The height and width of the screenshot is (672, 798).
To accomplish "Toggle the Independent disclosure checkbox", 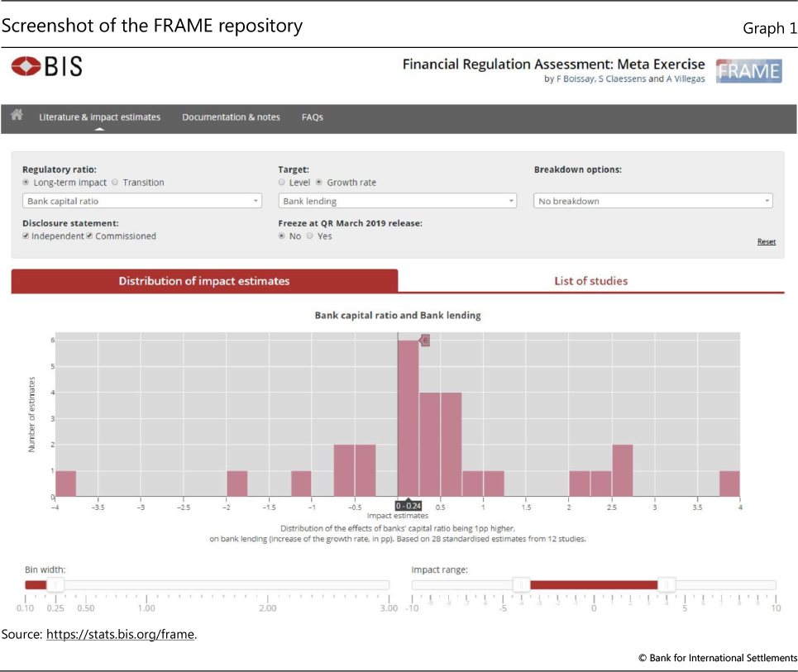I will pos(26,236).
